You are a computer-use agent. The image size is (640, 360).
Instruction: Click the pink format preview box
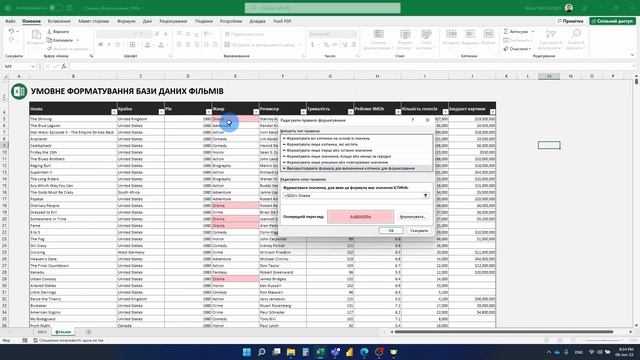(360, 217)
